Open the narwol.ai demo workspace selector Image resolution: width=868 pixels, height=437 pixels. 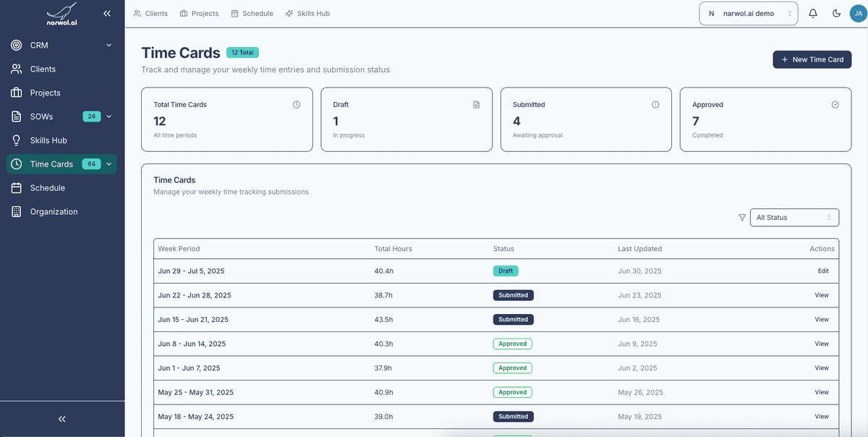pyautogui.click(x=749, y=13)
